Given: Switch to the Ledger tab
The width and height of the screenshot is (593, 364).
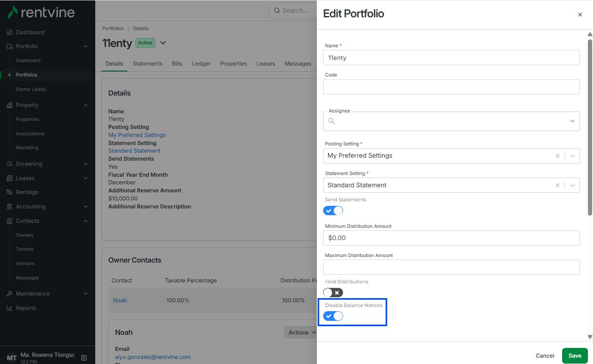Looking at the screenshot, I should [x=201, y=63].
